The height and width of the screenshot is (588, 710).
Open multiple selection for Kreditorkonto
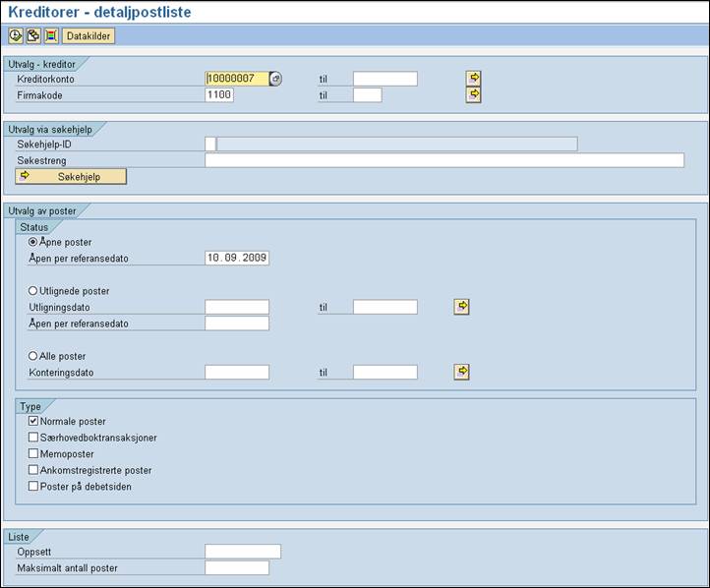(x=473, y=78)
